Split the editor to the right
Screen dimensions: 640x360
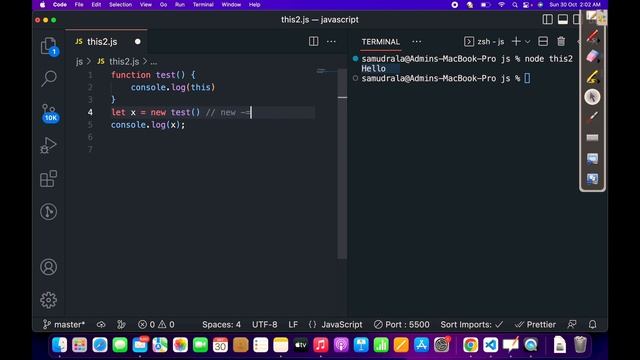pyautogui.click(x=313, y=41)
